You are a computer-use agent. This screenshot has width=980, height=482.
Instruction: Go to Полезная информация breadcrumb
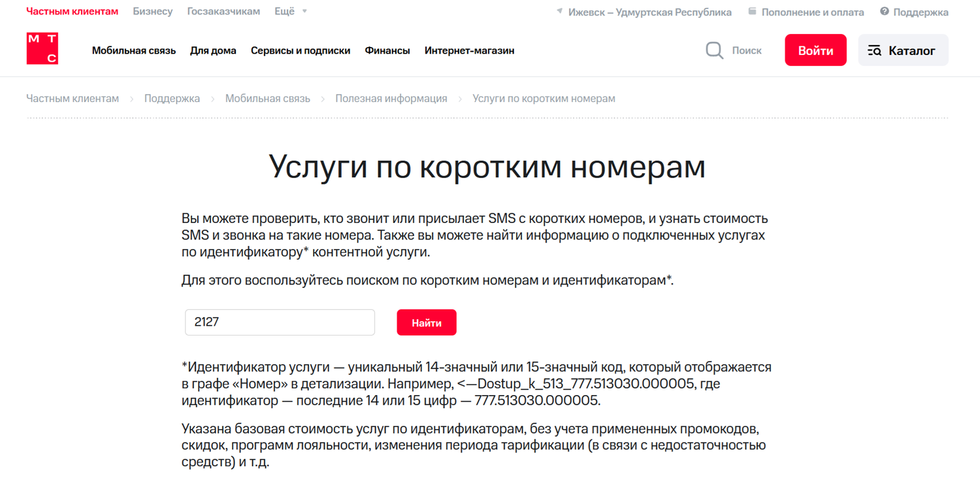(x=391, y=99)
